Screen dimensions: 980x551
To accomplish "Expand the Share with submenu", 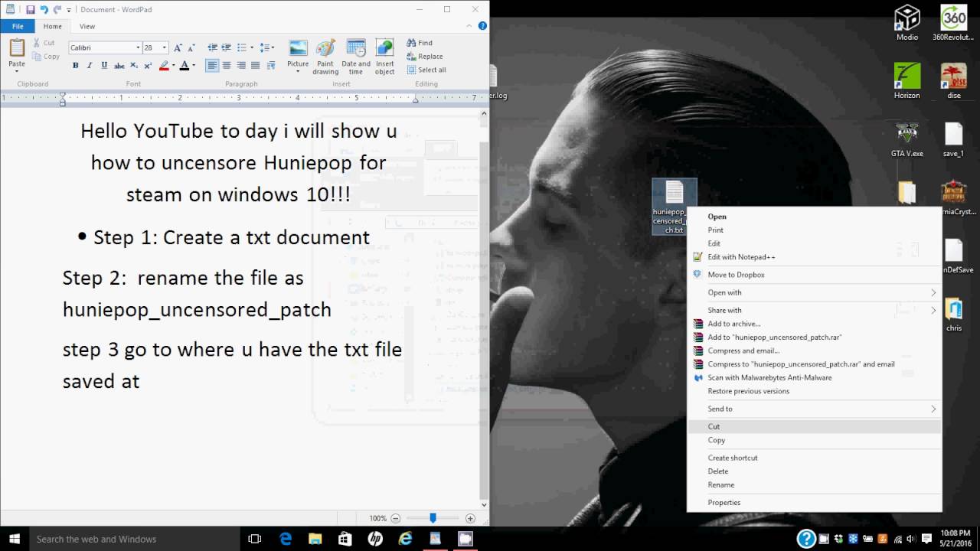I will pyautogui.click(x=815, y=310).
